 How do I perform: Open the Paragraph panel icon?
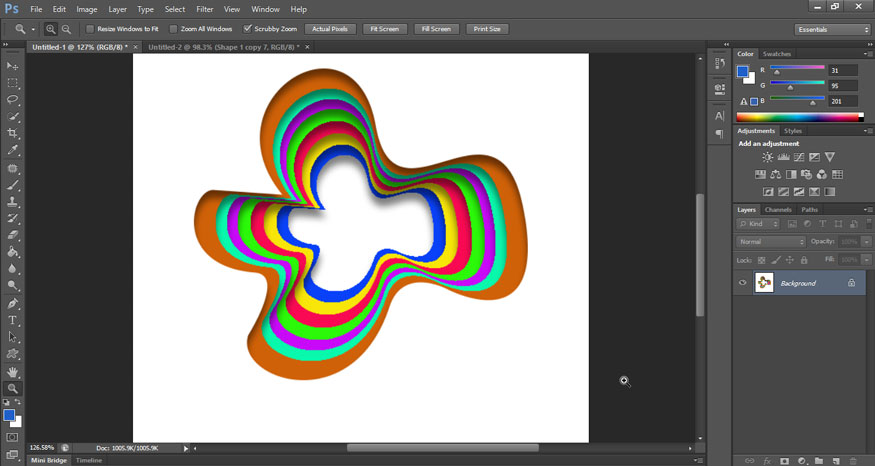[x=720, y=133]
